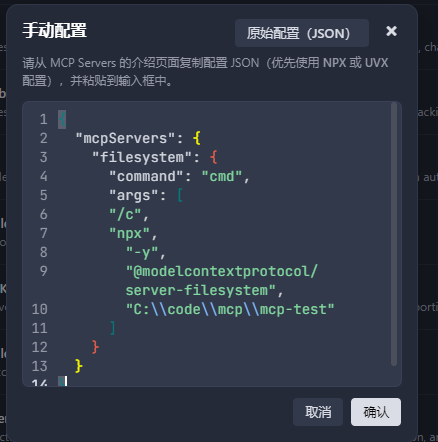438x442 pixels.
Task: Click the "-y" argument on line 8
Action: (142, 252)
